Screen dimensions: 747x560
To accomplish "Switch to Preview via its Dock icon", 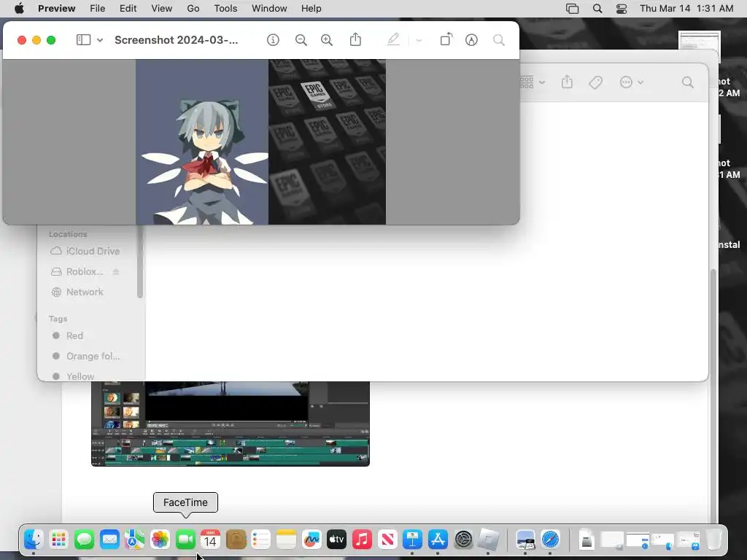I will 525,540.
